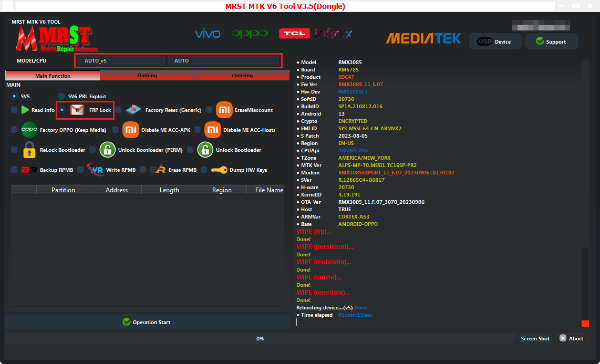Select the FRP Lock radio option
The height and width of the screenshot is (364, 600).
[62, 110]
